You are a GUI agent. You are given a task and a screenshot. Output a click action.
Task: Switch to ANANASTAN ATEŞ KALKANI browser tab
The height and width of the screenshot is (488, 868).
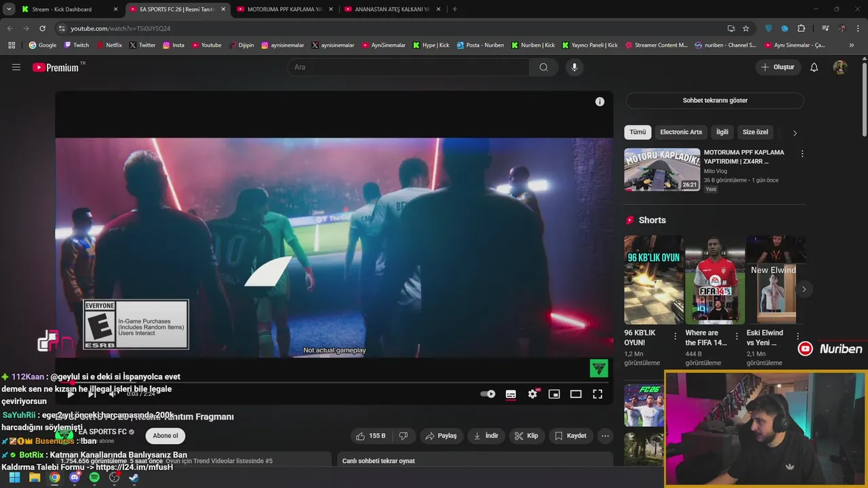[392, 9]
